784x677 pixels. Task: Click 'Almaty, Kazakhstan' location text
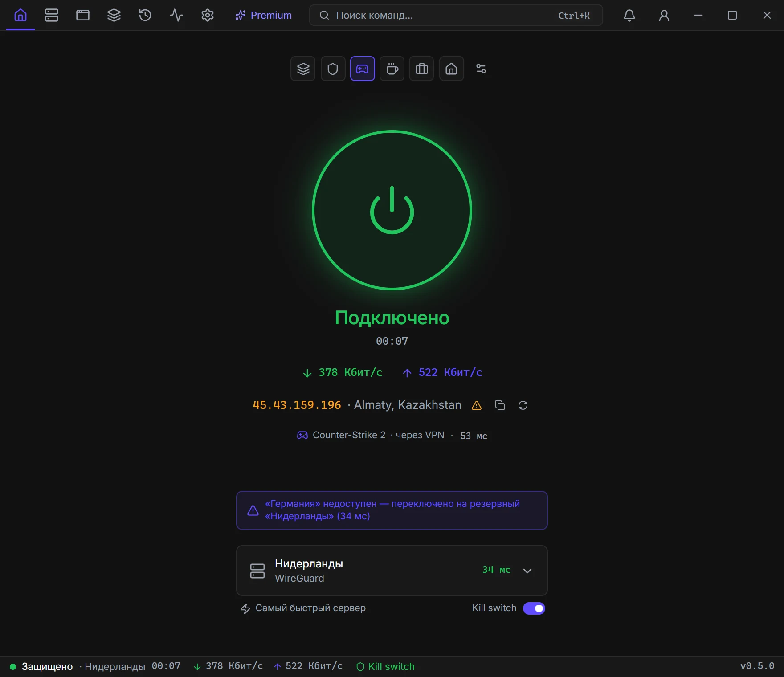coord(408,405)
